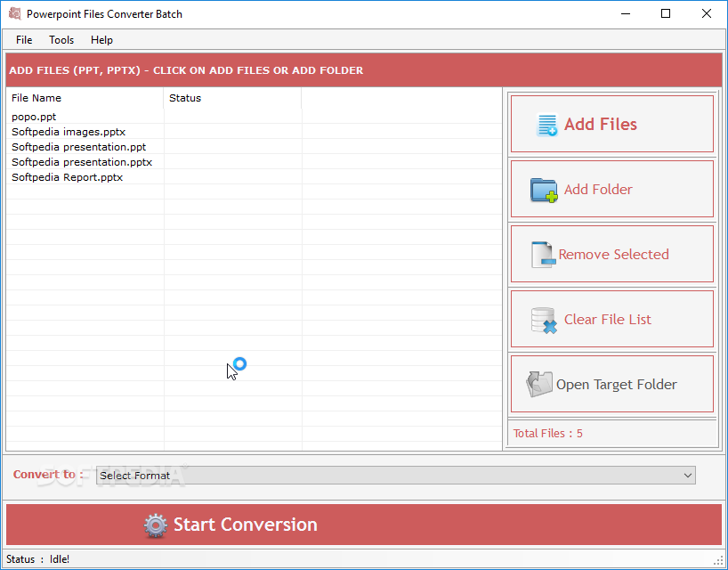
Task: Open the Help menu
Action: 101,40
